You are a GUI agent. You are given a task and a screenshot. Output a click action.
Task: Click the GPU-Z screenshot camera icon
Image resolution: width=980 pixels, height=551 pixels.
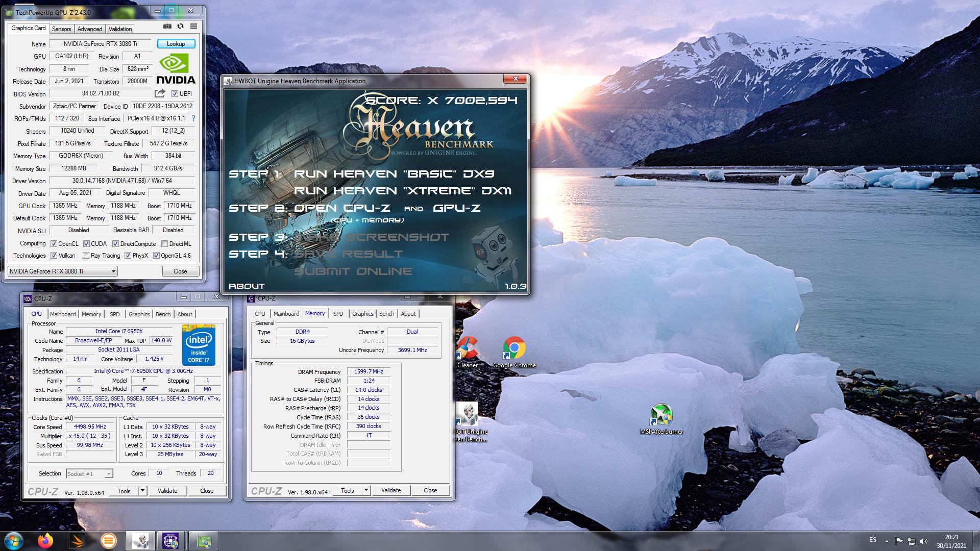[167, 26]
